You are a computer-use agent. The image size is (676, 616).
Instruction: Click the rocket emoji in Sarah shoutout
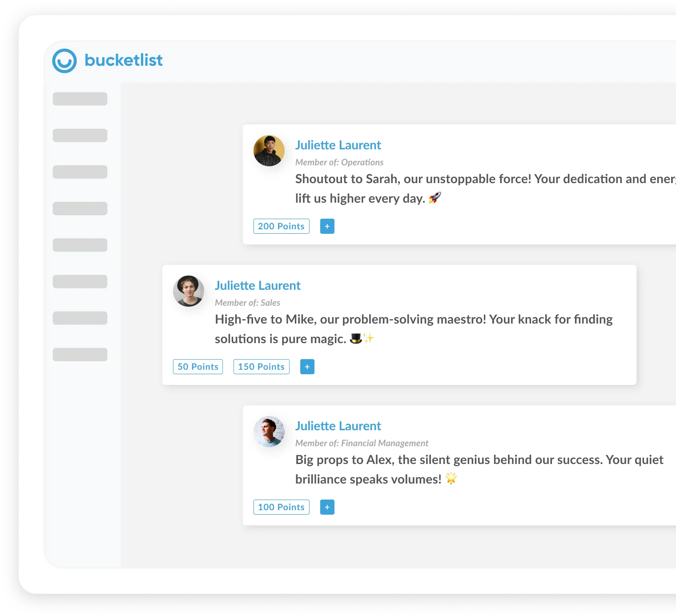click(435, 198)
